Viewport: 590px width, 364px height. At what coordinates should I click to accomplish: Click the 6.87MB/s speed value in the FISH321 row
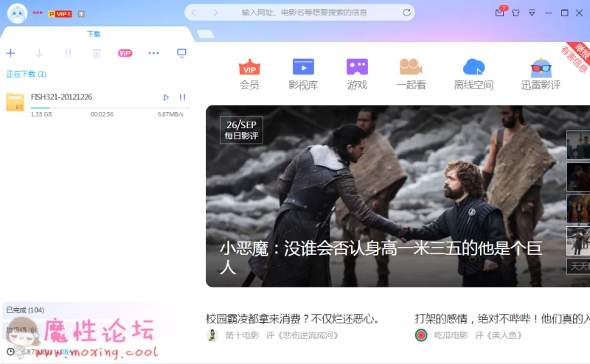pyautogui.click(x=170, y=114)
